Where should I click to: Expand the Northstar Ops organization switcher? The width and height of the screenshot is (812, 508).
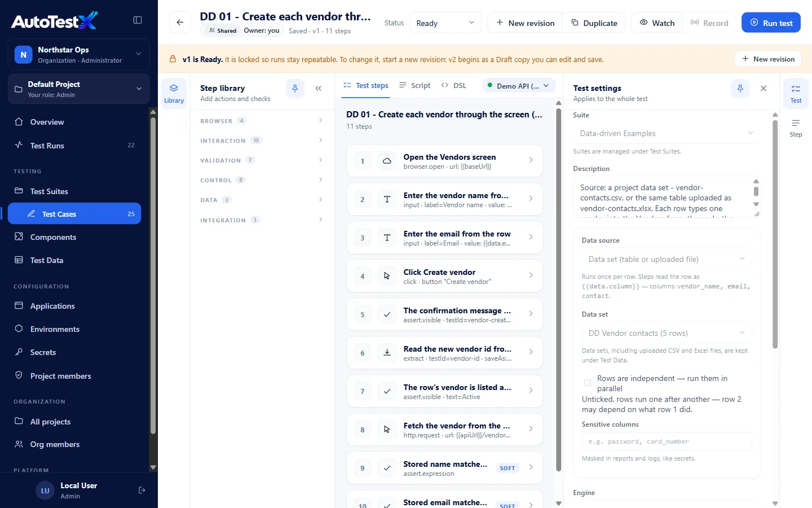79,55
